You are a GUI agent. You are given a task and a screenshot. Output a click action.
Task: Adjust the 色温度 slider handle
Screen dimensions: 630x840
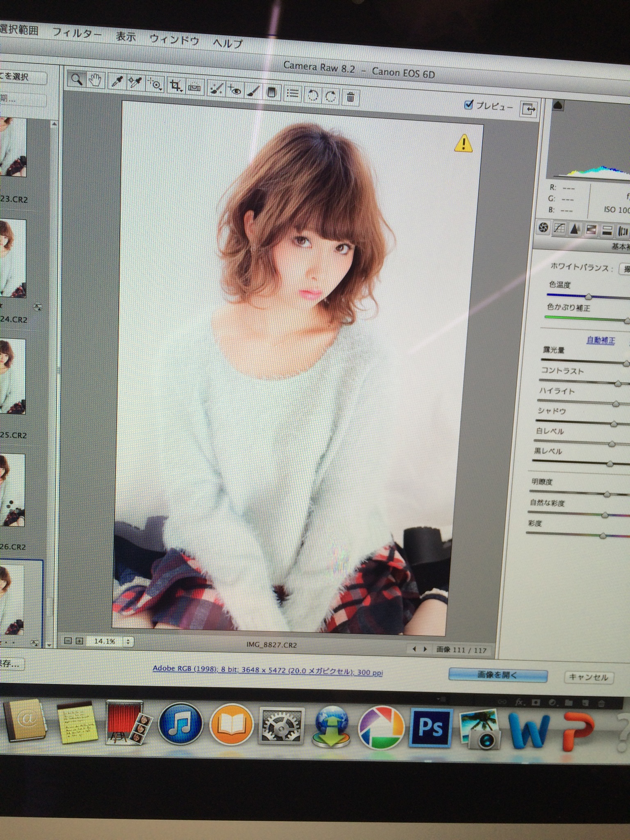[x=588, y=296]
